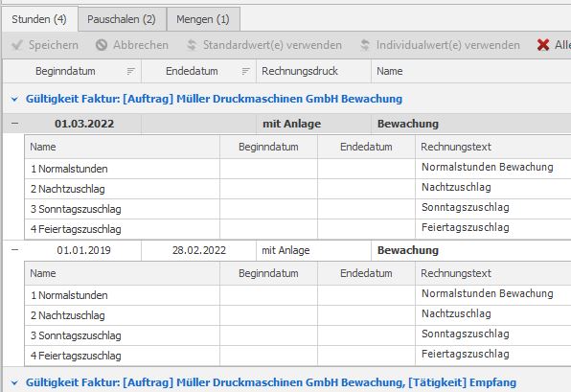Image resolution: width=571 pixels, height=392 pixels.
Task: Click Sonntagszuschlag Rechnungstext under 01.01.2019
Action: point(466,334)
